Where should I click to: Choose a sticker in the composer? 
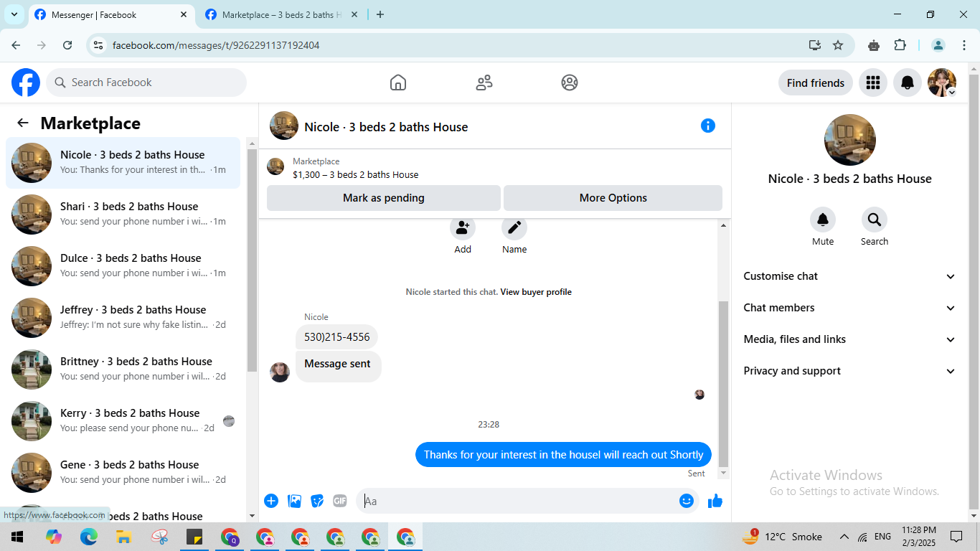coord(317,501)
